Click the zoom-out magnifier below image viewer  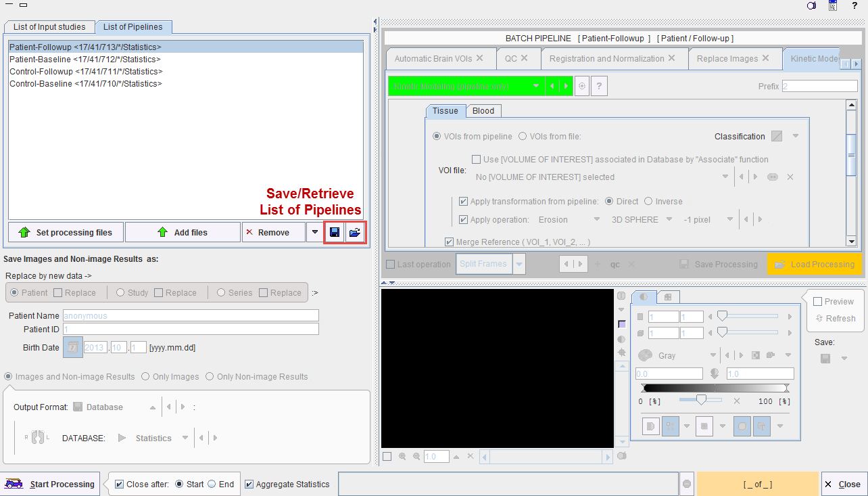point(416,457)
